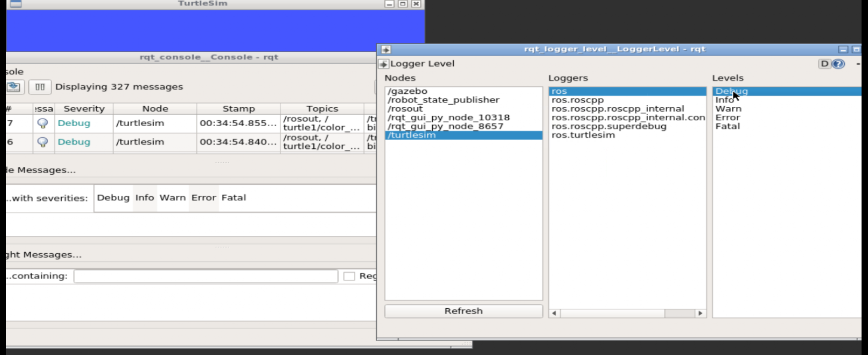Image resolution: width=868 pixels, height=355 pixels.
Task: Select the truncated ros.roscpp.roscpp_internal.con logger
Action: tap(628, 118)
